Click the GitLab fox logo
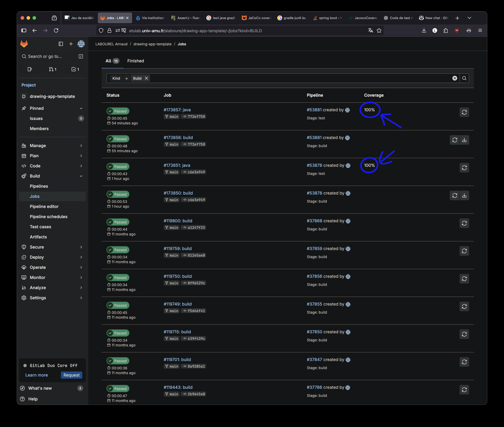The height and width of the screenshot is (427, 504). click(24, 44)
